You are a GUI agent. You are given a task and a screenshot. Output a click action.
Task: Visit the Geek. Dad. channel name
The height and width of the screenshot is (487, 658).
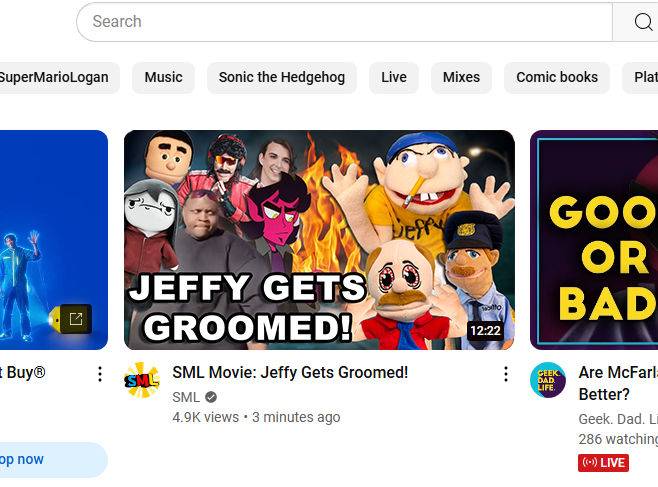tap(618, 419)
